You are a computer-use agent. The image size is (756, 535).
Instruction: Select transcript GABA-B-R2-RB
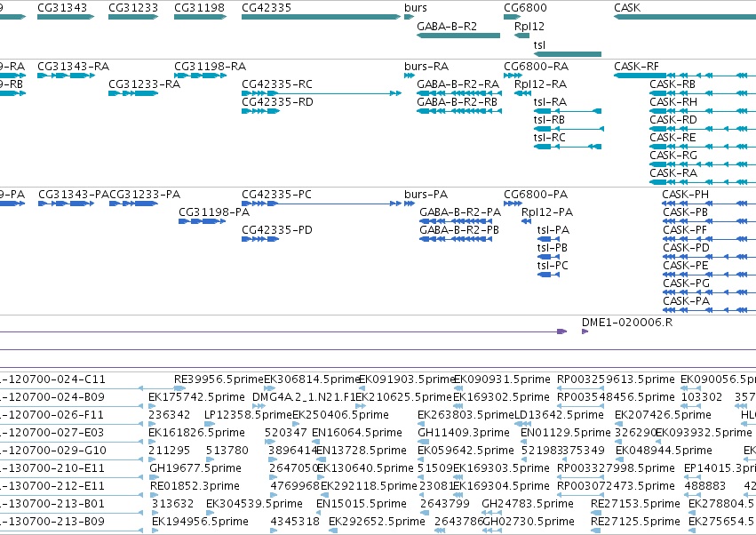click(x=459, y=111)
